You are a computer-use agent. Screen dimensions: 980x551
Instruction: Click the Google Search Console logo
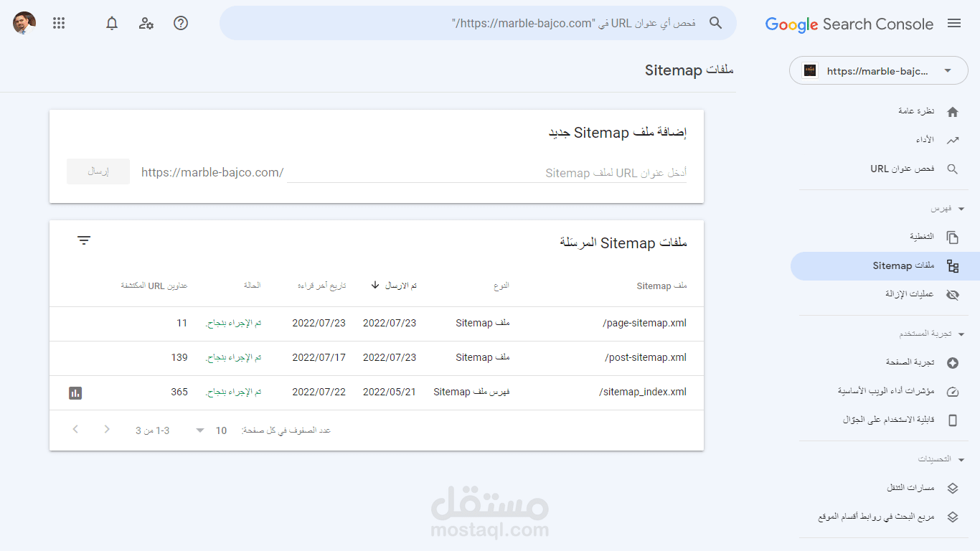[849, 24]
